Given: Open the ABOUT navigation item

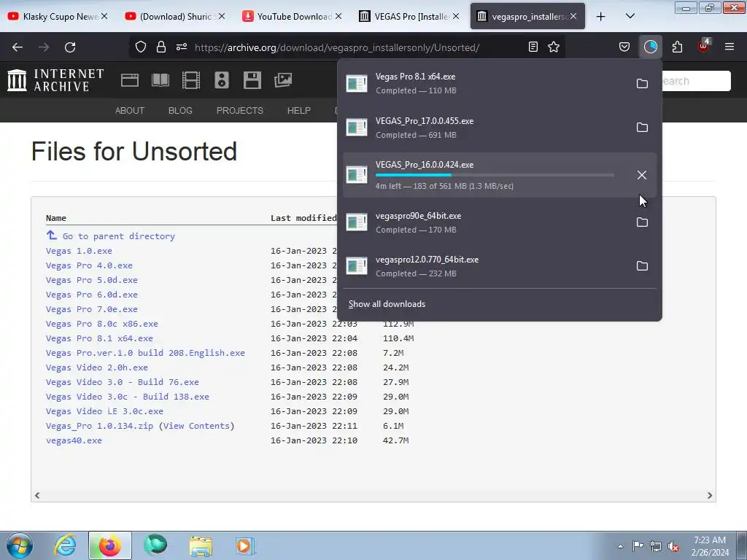Looking at the screenshot, I should (130, 111).
